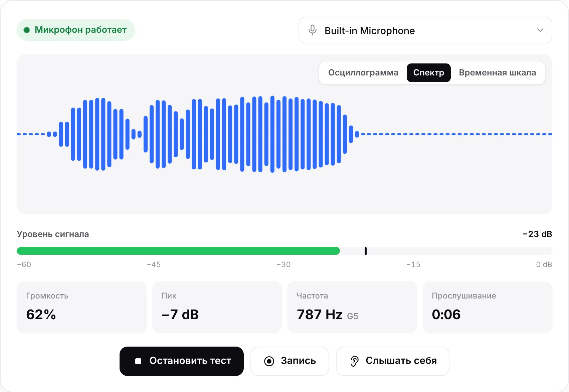Open the Built-in Microphone selector
Viewport: 569px width, 392px height.
[425, 30]
